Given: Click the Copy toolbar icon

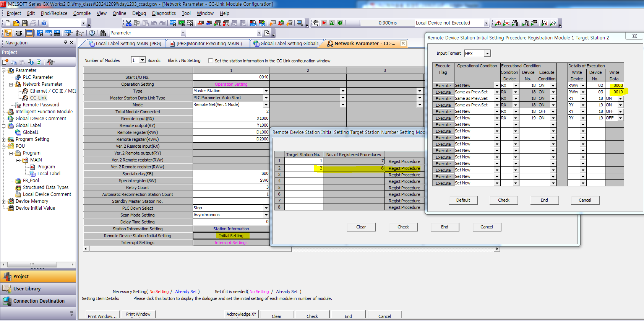Looking at the screenshot, I should (x=137, y=23).
